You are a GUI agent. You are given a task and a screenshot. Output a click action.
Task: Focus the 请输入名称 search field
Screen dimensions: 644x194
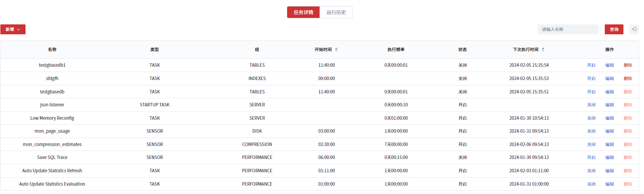568,29
